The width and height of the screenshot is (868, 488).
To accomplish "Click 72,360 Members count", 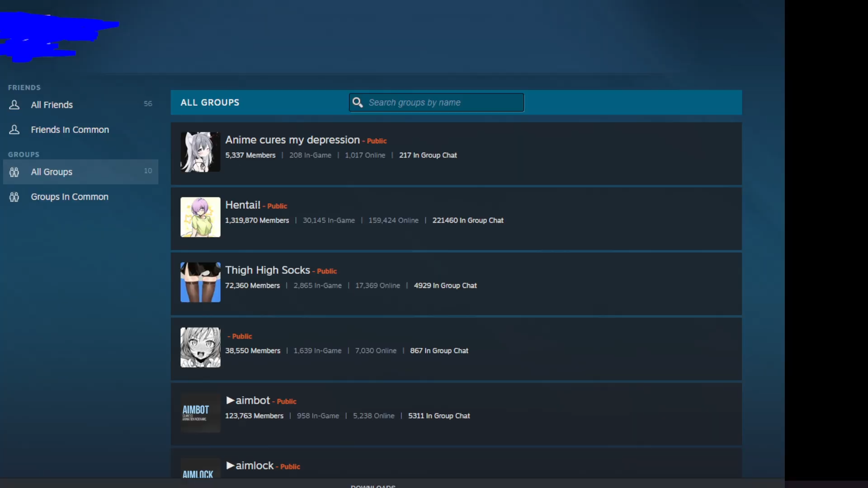I will (x=253, y=286).
